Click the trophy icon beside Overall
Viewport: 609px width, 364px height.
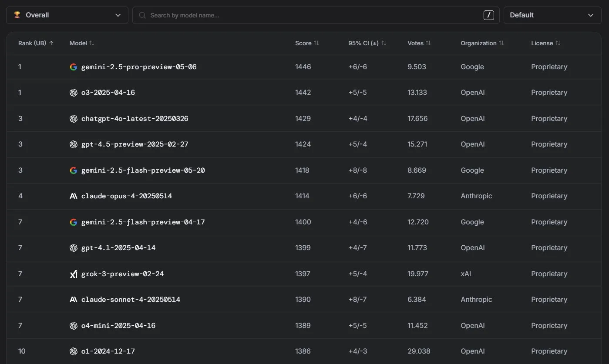[17, 15]
